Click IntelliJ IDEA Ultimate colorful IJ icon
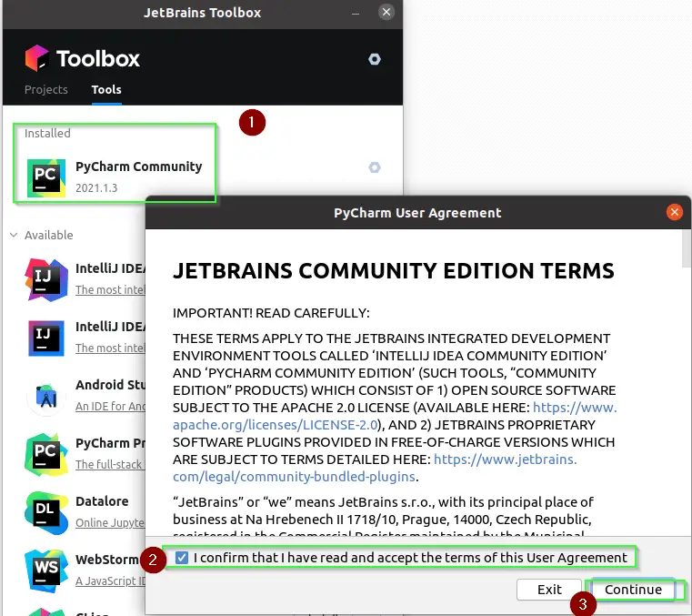Viewport: 692px width, 616px height. point(45,280)
